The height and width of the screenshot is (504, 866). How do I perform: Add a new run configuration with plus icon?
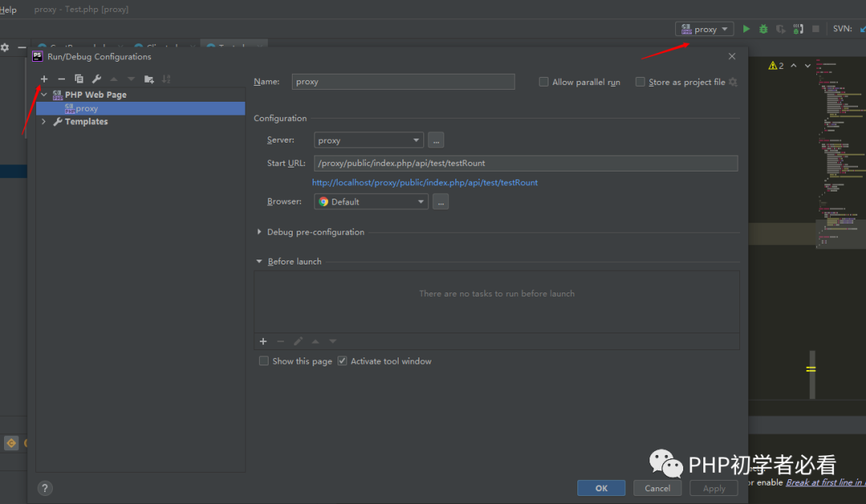[x=44, y=79]
